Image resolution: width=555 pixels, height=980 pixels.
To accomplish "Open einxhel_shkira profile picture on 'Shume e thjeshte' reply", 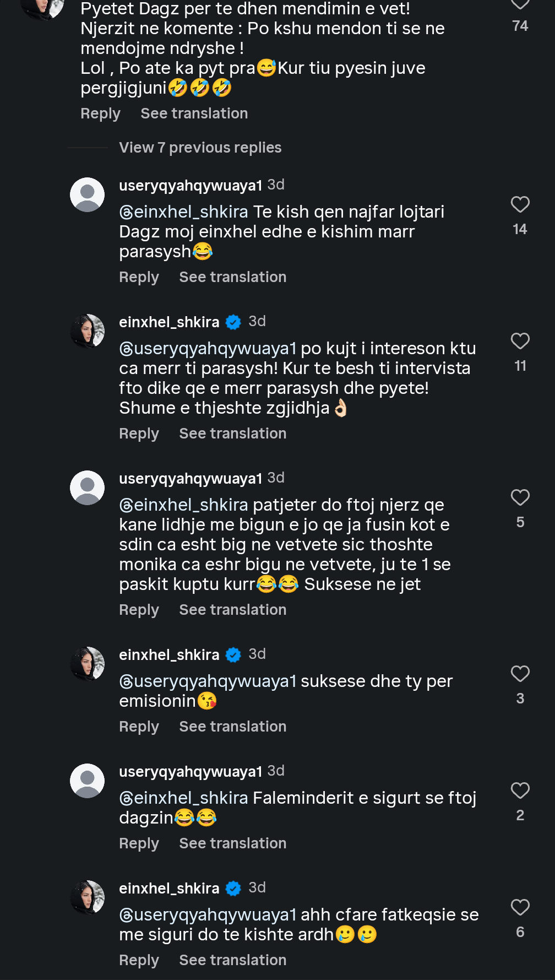I will coord(87,332).
